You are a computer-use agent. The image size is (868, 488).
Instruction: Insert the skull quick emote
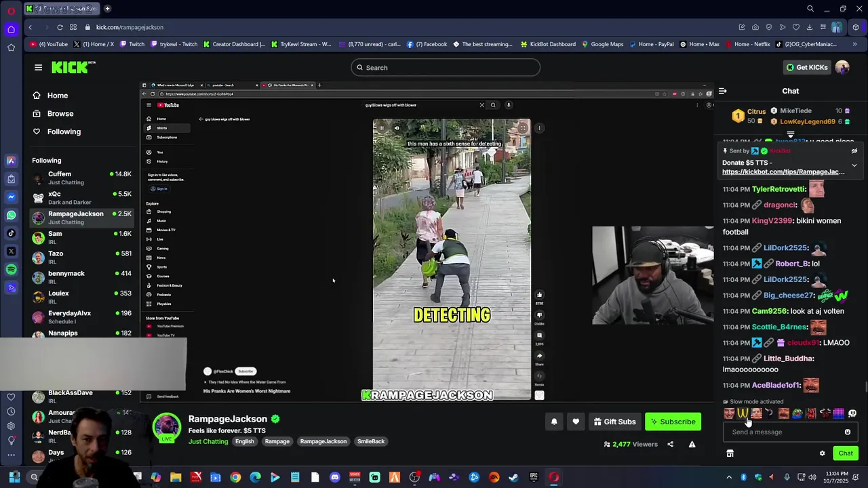pyautogui.click(x=852, y=413)
